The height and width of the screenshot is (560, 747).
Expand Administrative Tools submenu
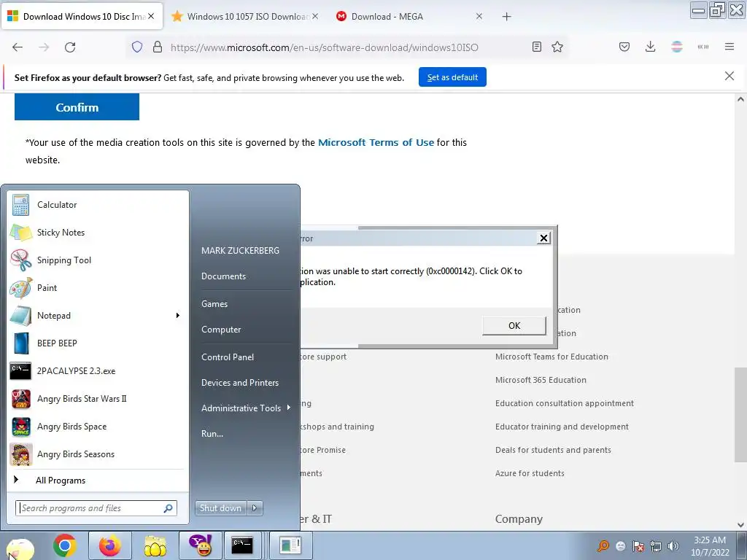tap(245, 408)
